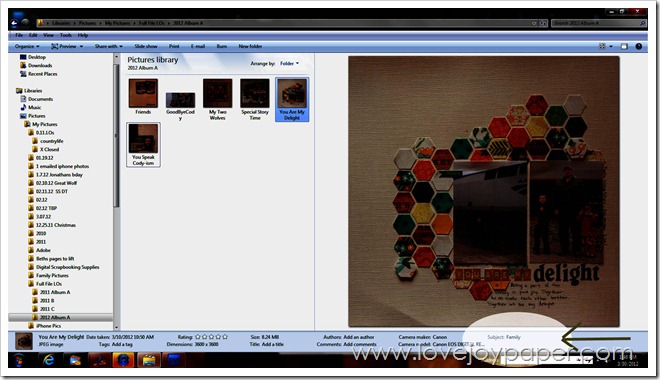Set the rating to five stars
The image size is (660, 380).
coord(225,337)
